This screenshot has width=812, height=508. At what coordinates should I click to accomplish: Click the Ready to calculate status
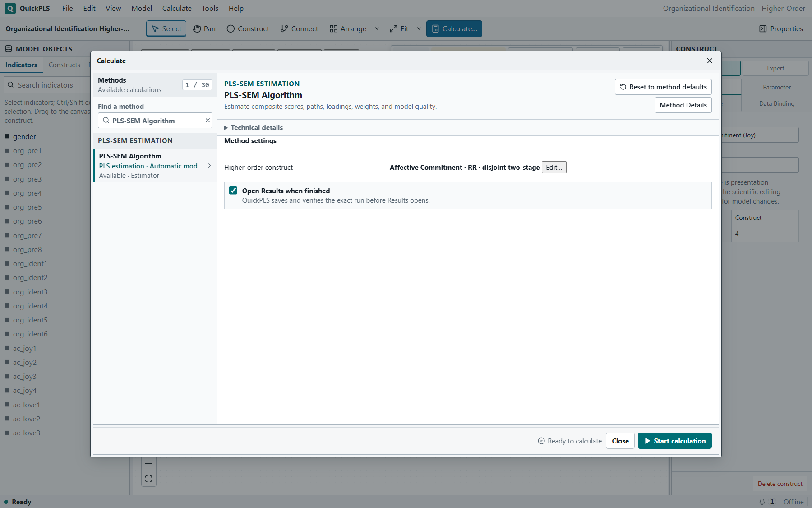click(570, 441)
